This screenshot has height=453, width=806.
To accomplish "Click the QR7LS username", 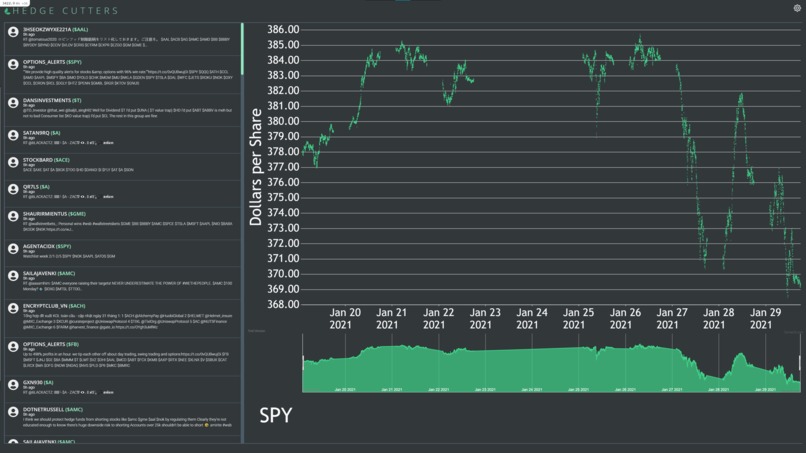I will pyautogui.click(x=30, y=187).
